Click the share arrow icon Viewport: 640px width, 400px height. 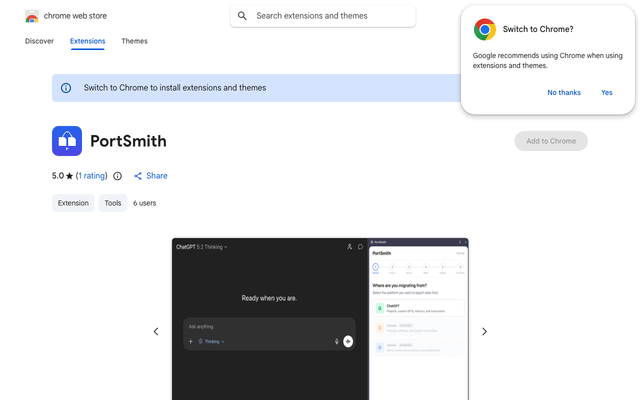click(138, 176)
